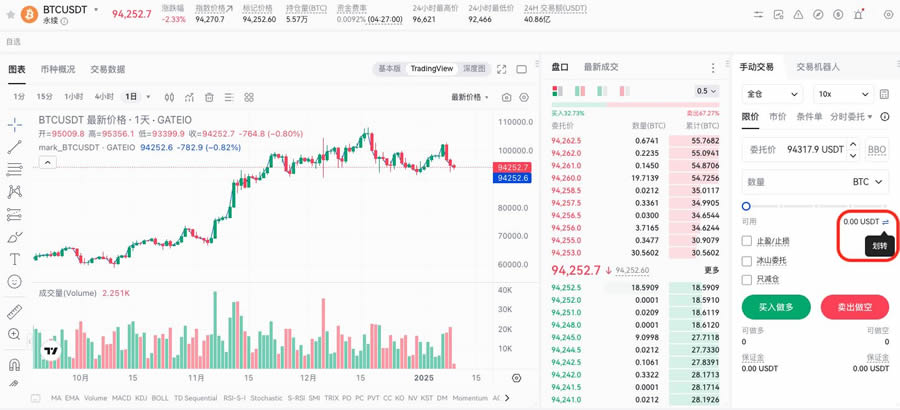This screenshot has height=410, width=900.
Task: Open the multi-chart grid layout icon
Action: (x=249, y=97)
